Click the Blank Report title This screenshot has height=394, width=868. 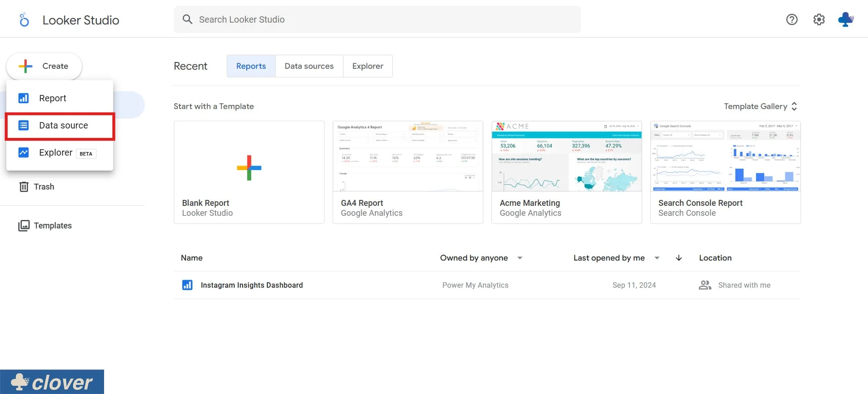pyautogui.click(x=205, y=203)
